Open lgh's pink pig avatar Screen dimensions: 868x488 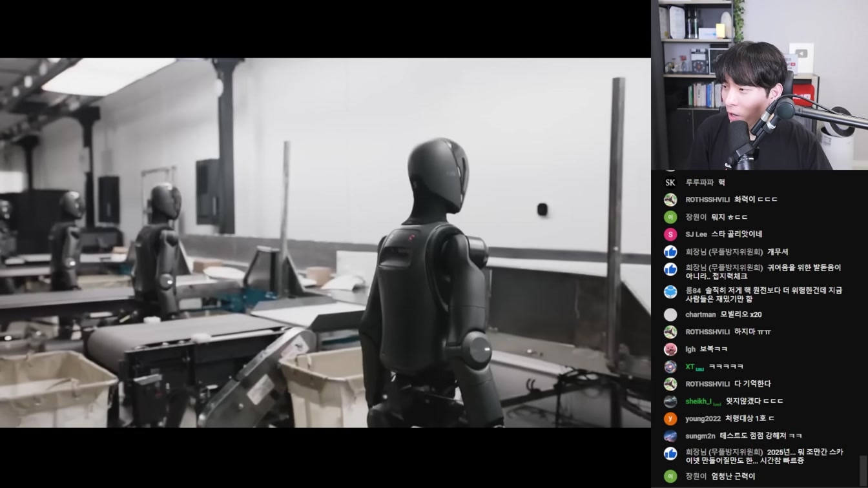coord(670,349)
